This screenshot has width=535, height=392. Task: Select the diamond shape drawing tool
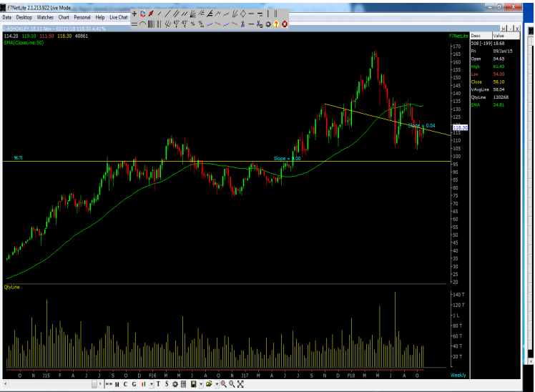pos(243,14)
